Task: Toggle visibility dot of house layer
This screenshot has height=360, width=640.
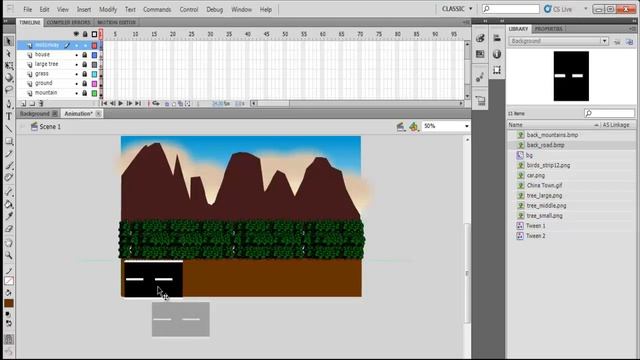Action: point(76,55)
